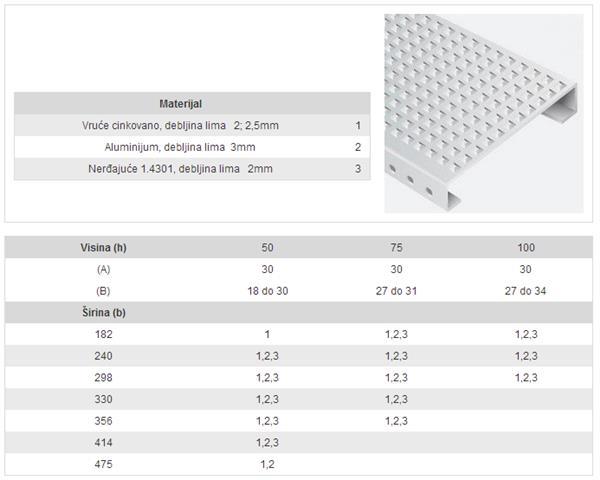This screenshot has width=600, height=480.
Task: Select the 240 width row label
Action: click(x=103, y=356)
